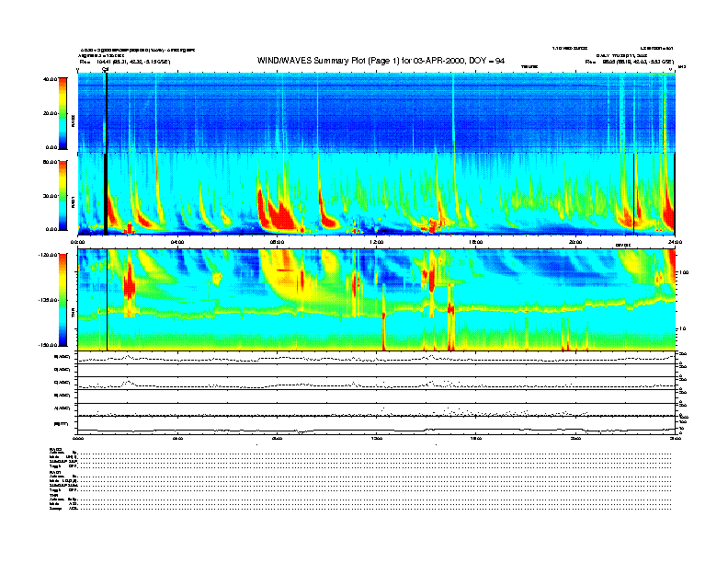
Task: Click the -150.00 label on TNR scale
Action: pos(48,345)
